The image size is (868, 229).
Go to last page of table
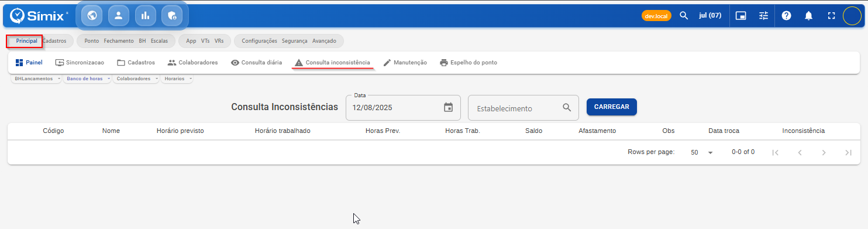click(848, 152)
